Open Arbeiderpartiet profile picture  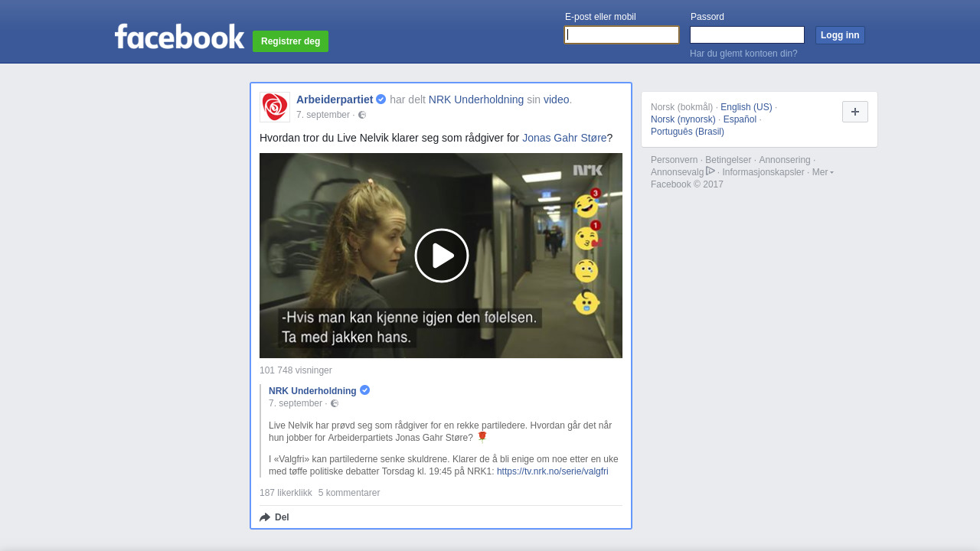(275, 107)
